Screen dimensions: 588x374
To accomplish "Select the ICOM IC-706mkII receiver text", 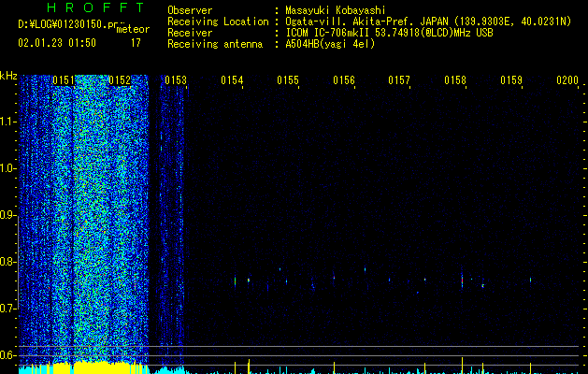I will (x=327, y=33).
